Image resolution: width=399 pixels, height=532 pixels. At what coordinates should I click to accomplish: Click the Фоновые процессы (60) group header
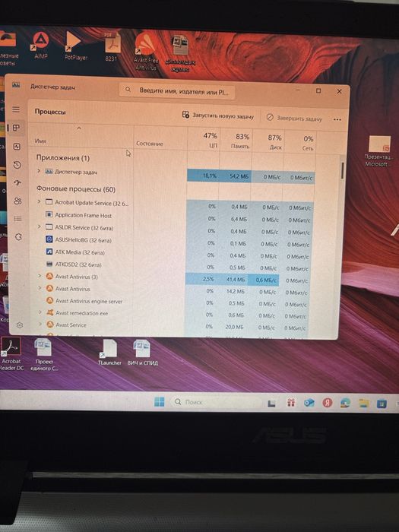(76, 188)
